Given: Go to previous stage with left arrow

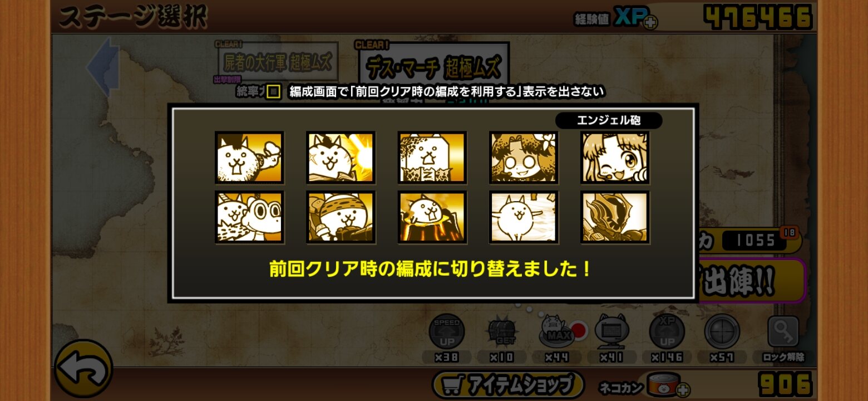Looking at the screenshot, I should (104, 66).
